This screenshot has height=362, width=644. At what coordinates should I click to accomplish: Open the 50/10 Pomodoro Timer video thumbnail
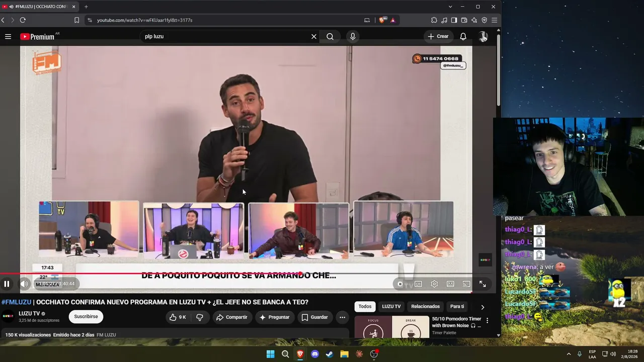point(392,327)
